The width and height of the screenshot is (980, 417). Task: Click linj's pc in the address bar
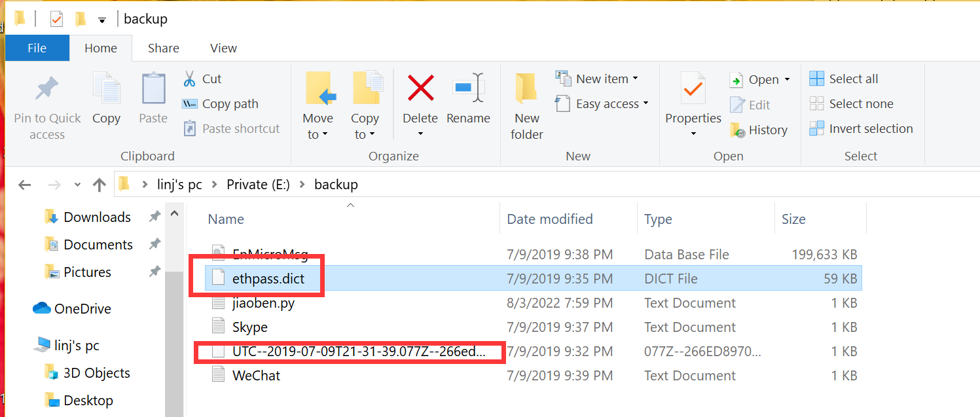[179, 185]
